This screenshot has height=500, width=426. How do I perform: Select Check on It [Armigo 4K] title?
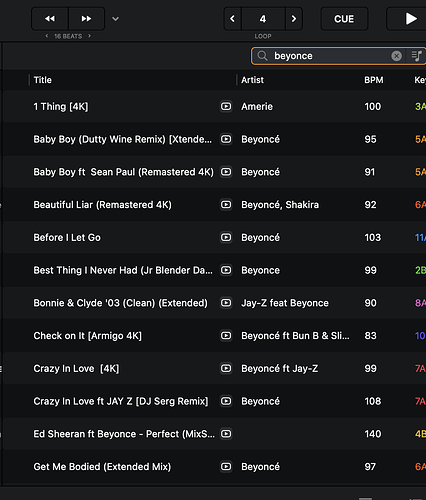point(88,336)
